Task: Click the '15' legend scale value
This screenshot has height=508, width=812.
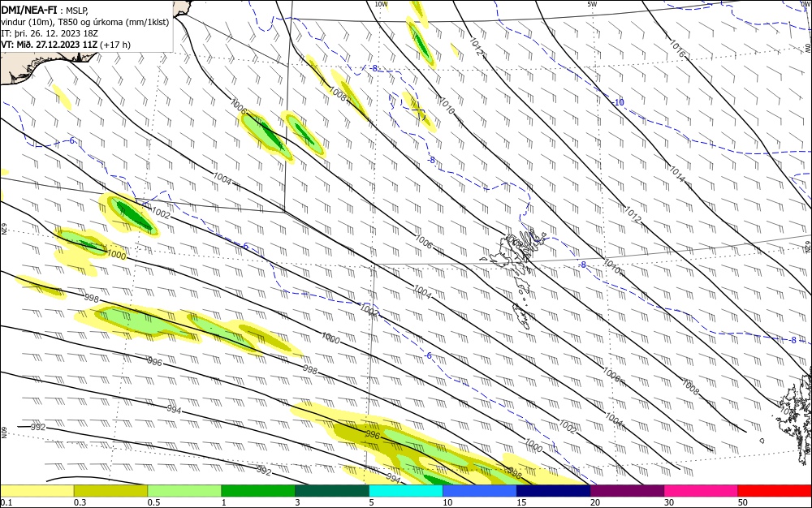Action: [521, 502]
